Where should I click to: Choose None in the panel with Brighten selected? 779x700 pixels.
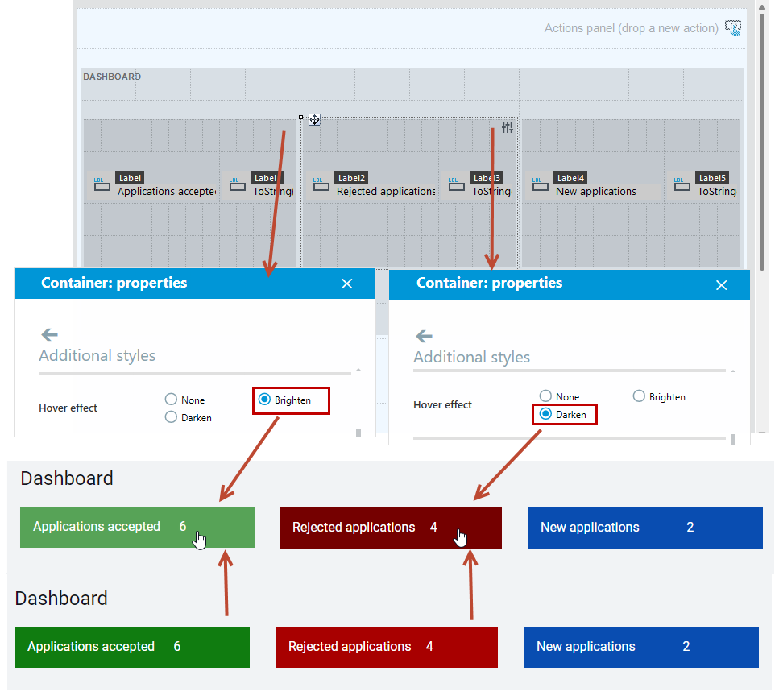(x=171, y=400)
